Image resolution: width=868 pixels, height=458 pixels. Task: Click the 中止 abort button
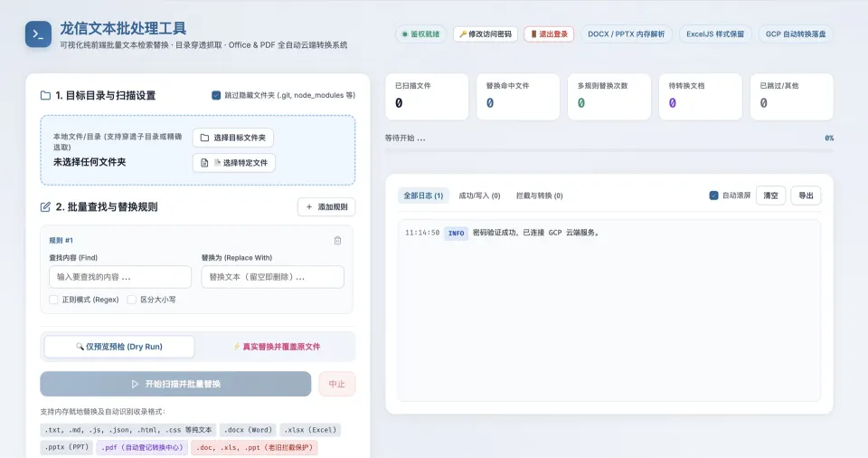pyautogui.click(x=336, y=384)
